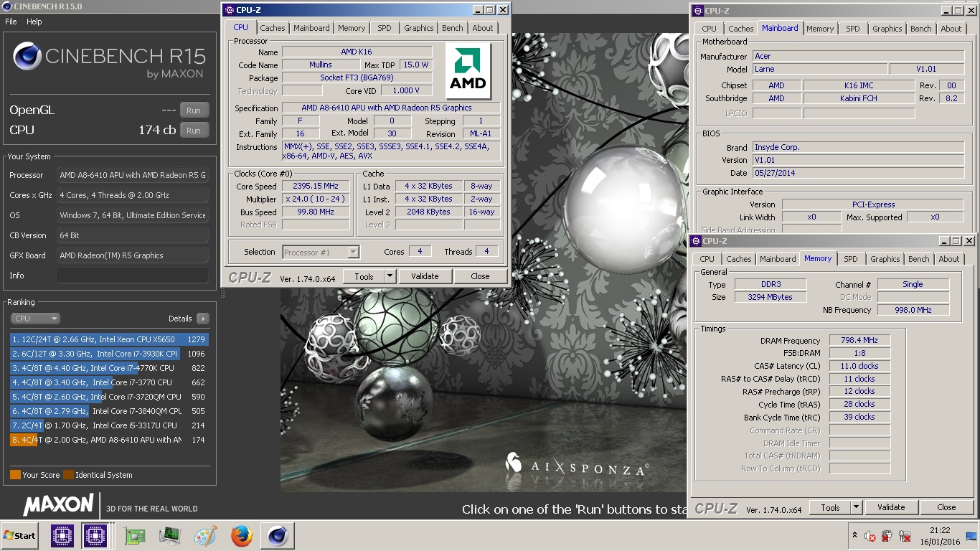The width and height of the screenshot is (980, 551).
Task: Click the network disconnected tray icon
Action: click(x=904, y=536)
